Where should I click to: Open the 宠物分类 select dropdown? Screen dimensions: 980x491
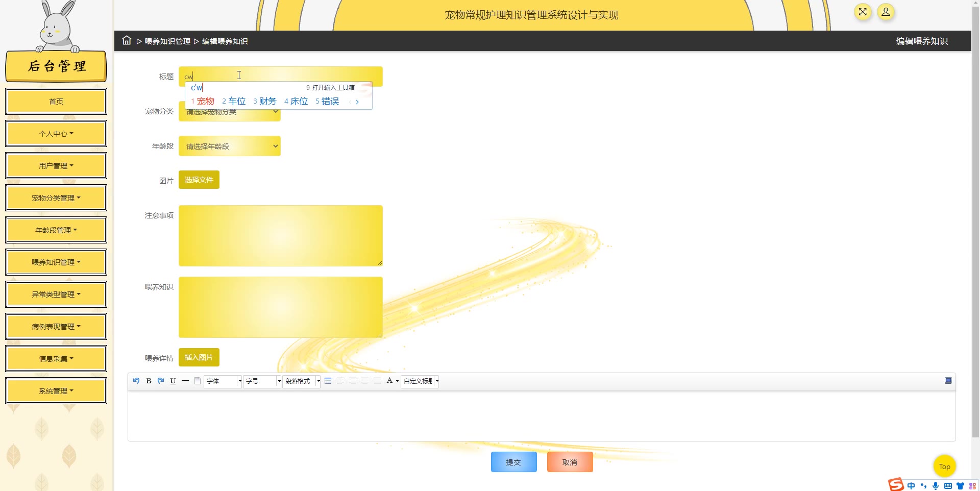tap(230, 111)
